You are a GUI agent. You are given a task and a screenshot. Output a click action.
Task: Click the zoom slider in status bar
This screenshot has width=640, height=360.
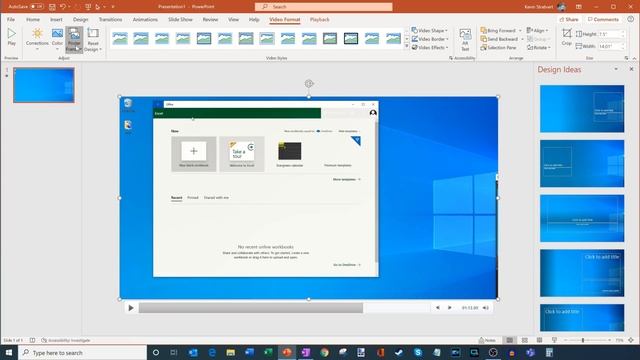[587, 340]
